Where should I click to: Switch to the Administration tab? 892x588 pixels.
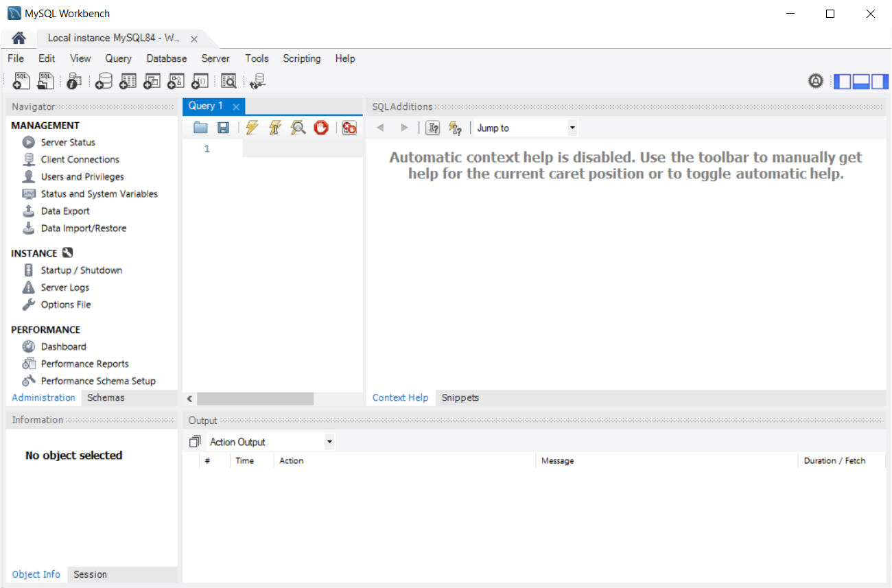44,397
